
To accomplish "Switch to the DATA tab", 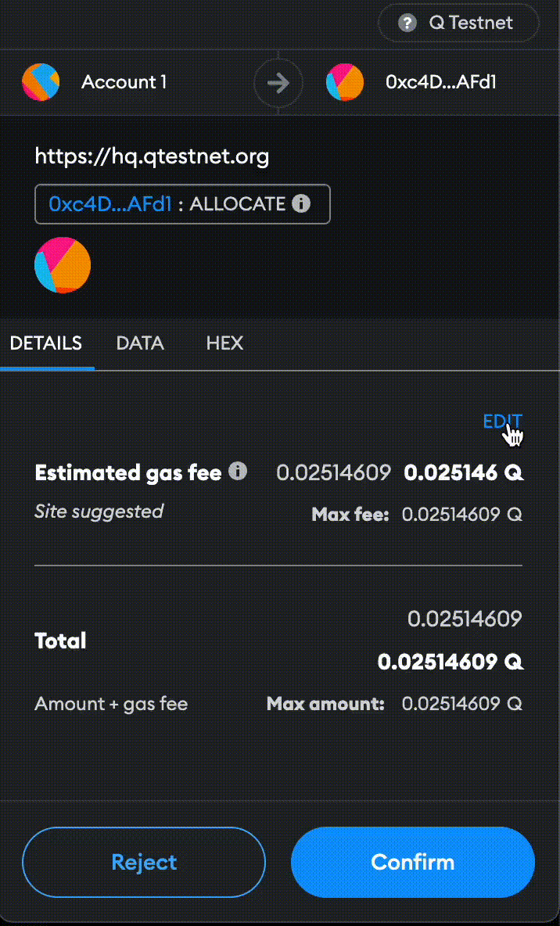I will 140,343.
